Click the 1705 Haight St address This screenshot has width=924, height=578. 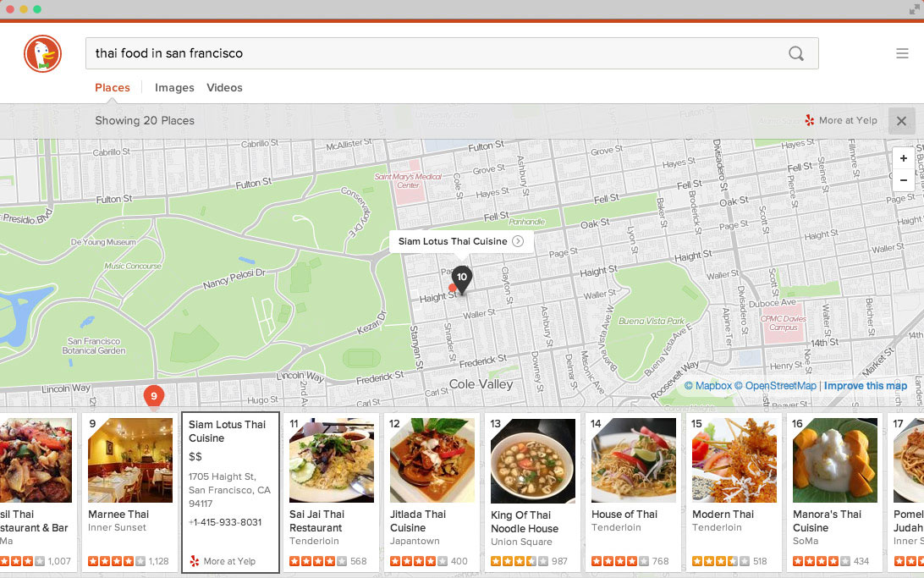pyautogui.click(x=230, y=490)
